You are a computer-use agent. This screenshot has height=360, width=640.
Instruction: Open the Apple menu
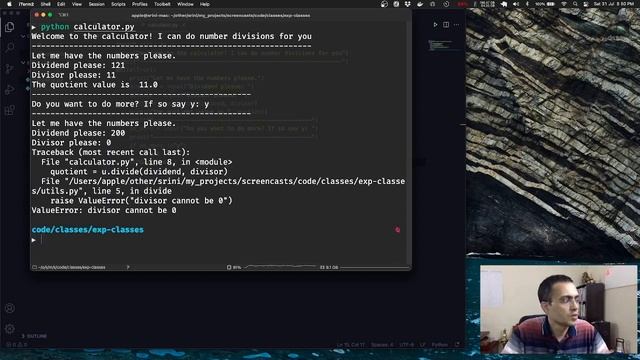9,4
